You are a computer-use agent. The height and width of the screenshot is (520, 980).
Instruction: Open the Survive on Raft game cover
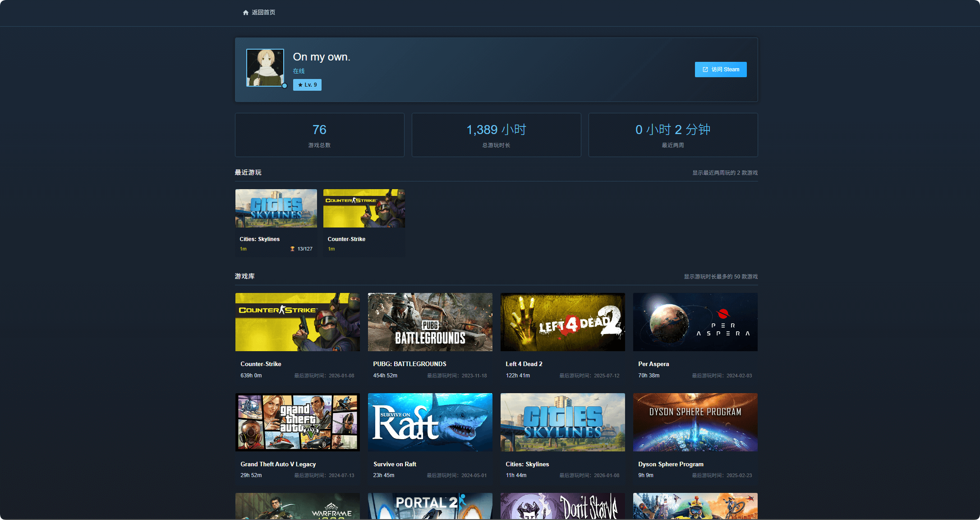click(430, 422)
